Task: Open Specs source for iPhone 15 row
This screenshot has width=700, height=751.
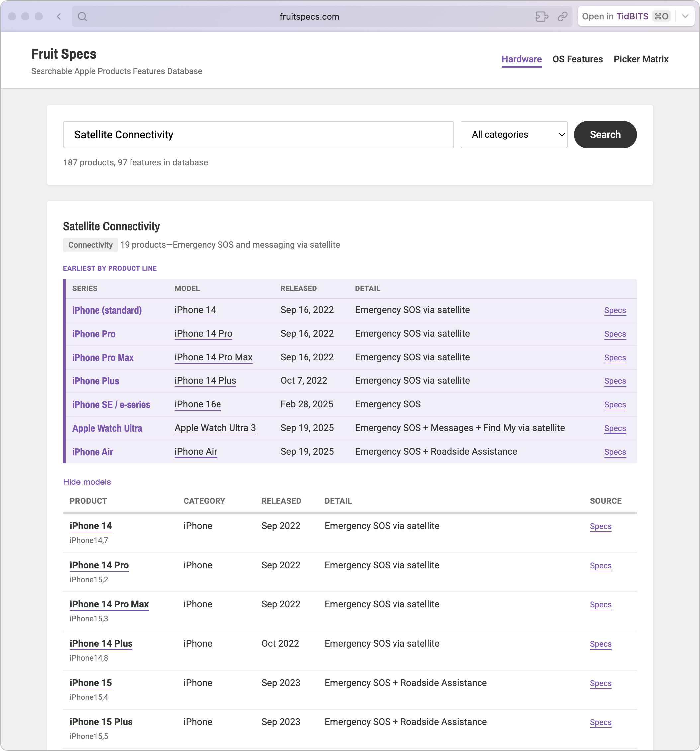Action: [x=601, y=684]
